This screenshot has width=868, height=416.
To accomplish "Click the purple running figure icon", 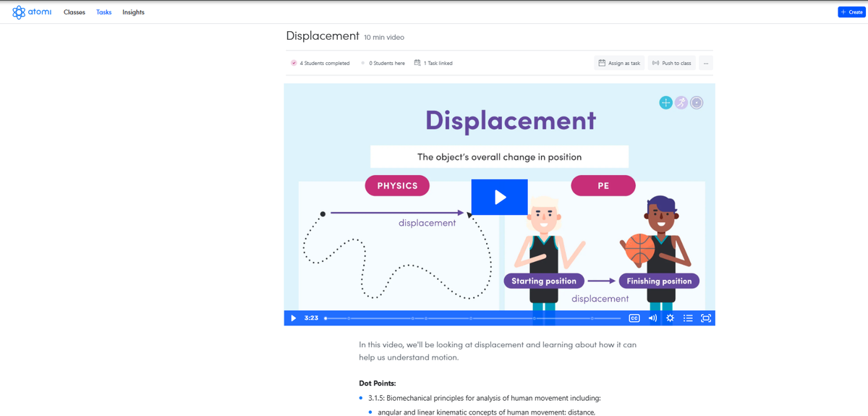I will click(x=681, y=103).
